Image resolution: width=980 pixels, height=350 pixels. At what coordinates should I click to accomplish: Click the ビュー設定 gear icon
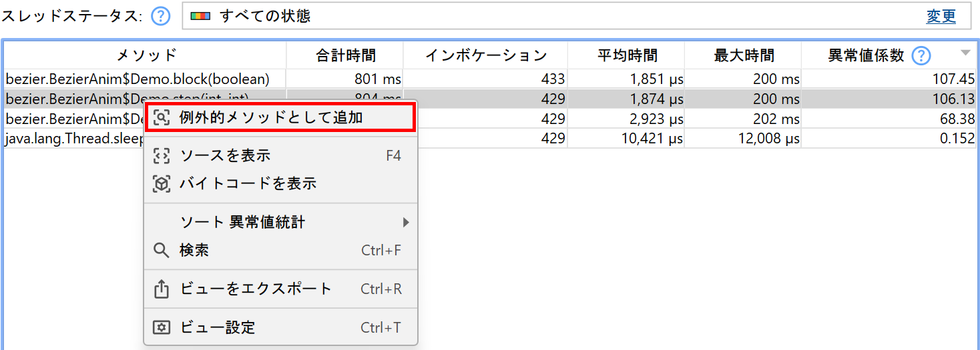[162, 328]
